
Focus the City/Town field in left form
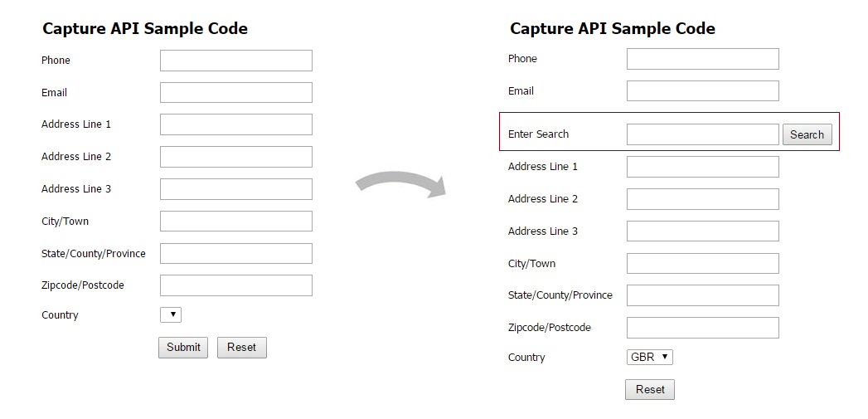(235, 222)
